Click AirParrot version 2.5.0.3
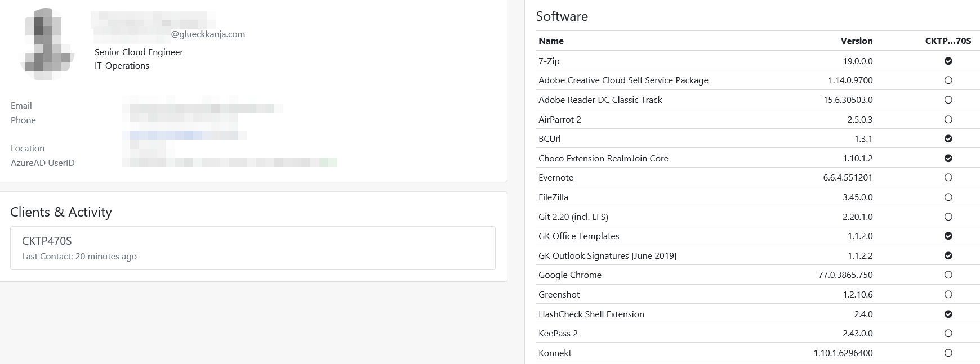 (x=860, y=119)
